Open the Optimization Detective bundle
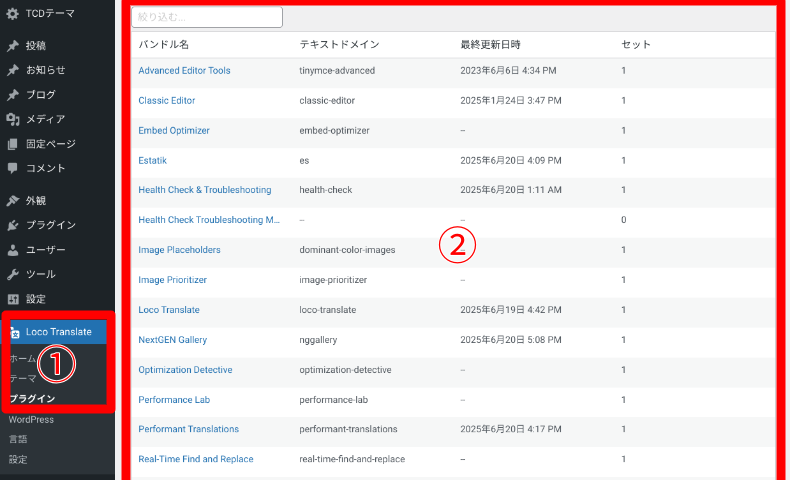This screenshot has width=790, height=480. [x=185, y=370]
